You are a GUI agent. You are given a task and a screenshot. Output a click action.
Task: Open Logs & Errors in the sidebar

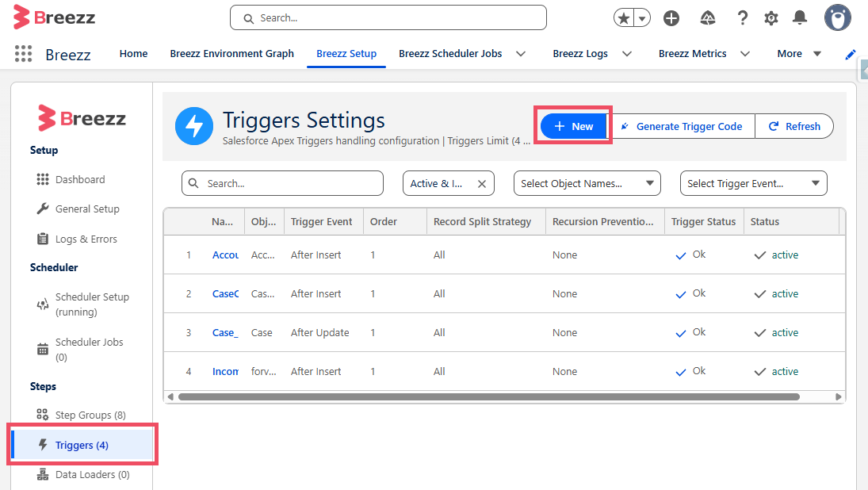point(86,239)
